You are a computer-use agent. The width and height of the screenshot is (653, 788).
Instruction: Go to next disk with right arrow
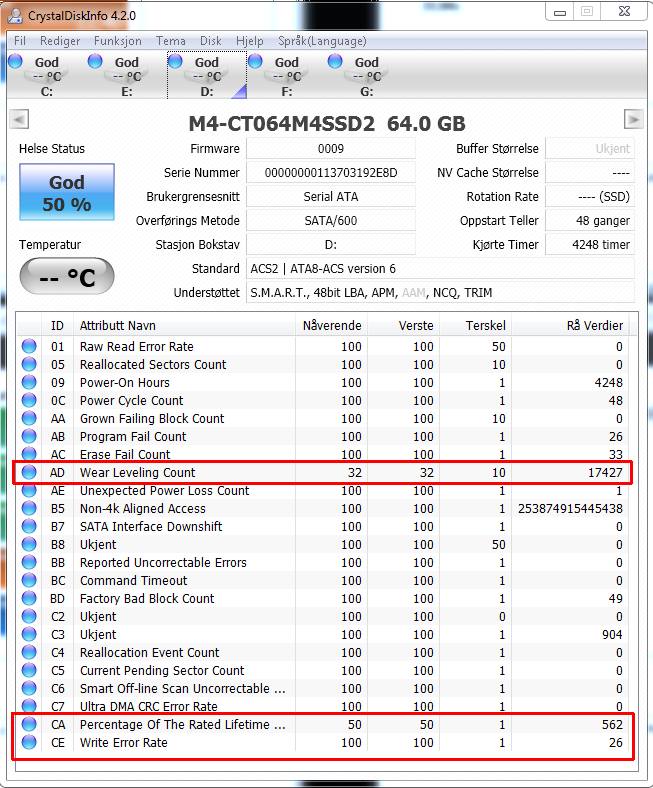[x=633, y=120]
